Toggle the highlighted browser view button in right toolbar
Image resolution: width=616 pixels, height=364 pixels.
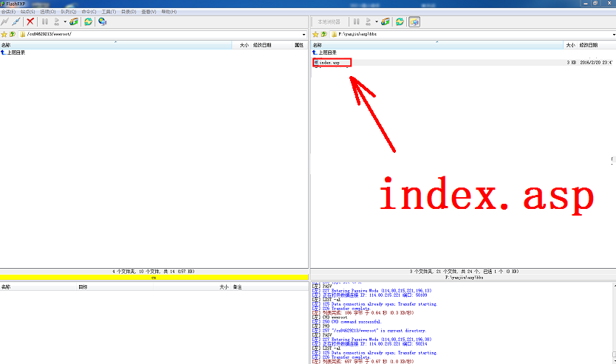pos(414,22)
